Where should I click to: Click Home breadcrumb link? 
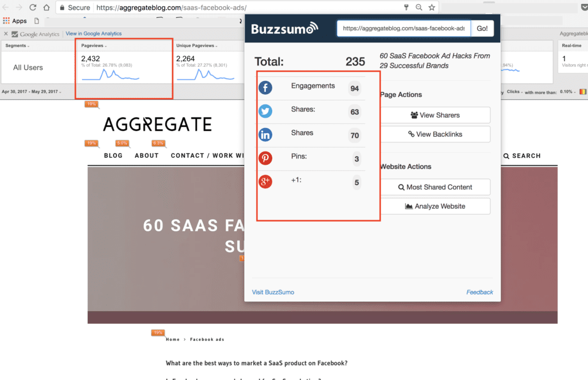click(x=172, y=339)
